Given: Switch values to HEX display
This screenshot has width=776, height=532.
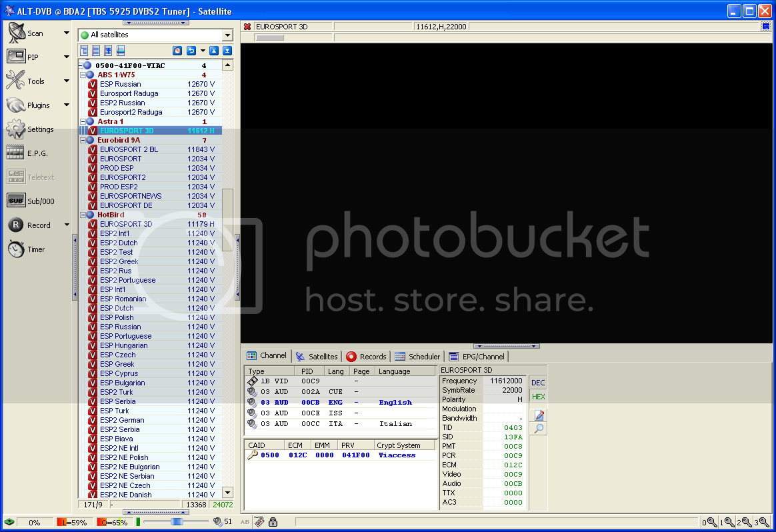Looking at the screenshot, I should coord(538,397).
